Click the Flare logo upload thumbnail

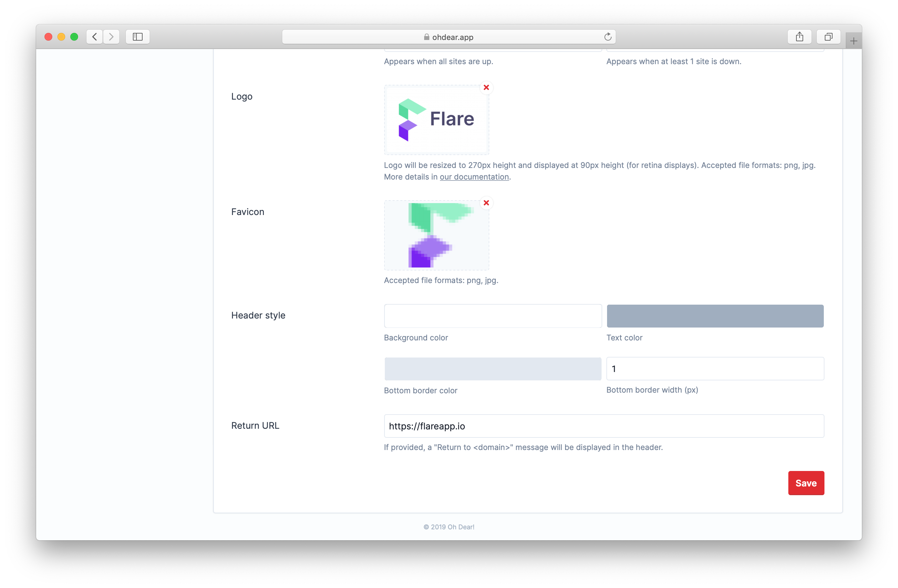click(436, 120)
